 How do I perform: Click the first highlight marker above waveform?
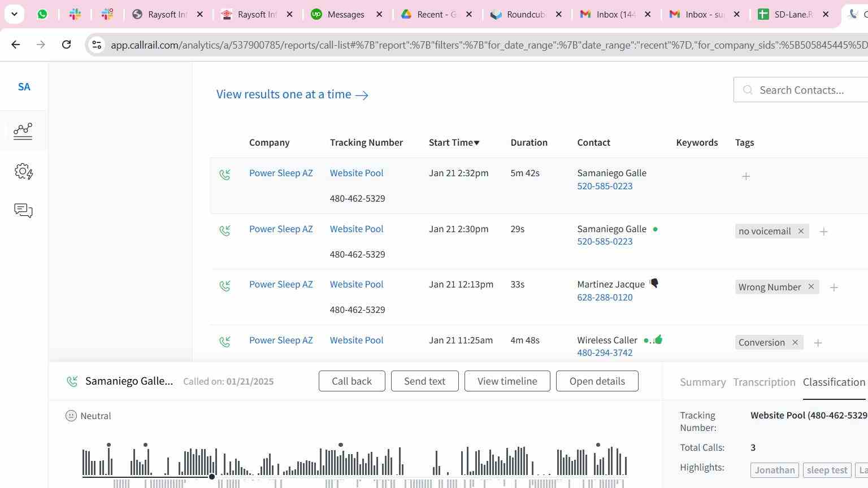108,445
